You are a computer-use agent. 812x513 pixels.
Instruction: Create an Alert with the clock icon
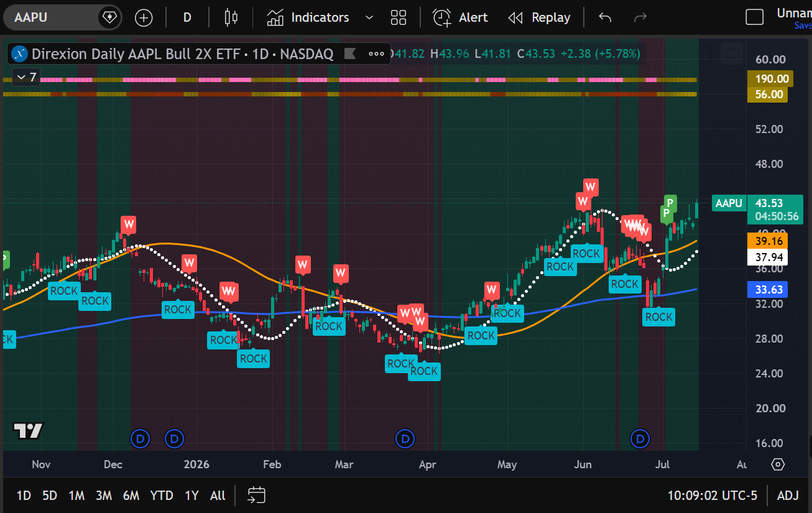[x=460, y=17]
